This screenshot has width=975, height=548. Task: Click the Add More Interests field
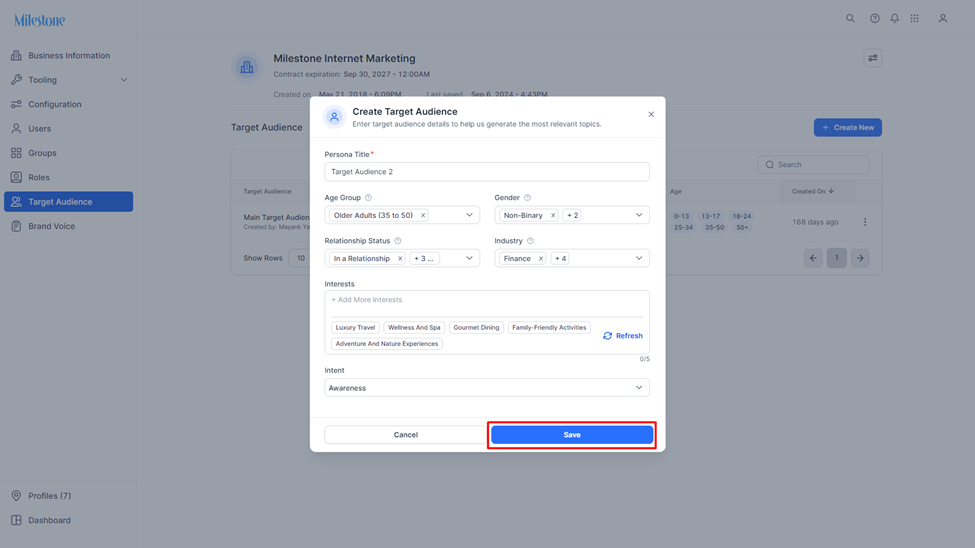click(x=487, y=300)
